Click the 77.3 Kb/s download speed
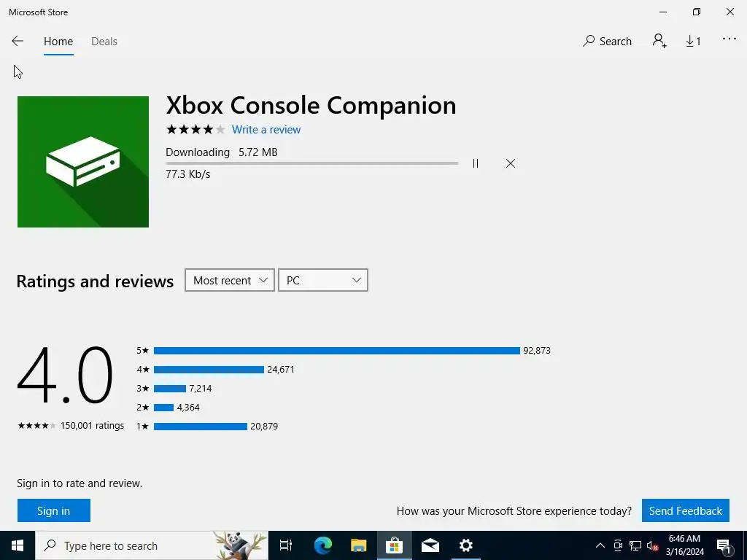Image resolution: width=747 pixels, height=560 pixels. pyautogui.click(x=188, y=174)
